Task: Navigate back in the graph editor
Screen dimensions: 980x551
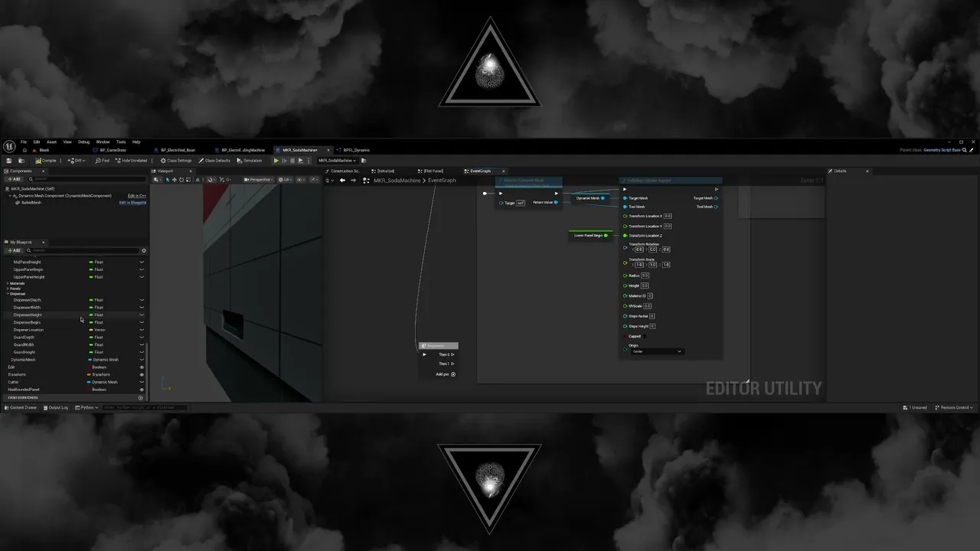Action: (x=342, y=181)
